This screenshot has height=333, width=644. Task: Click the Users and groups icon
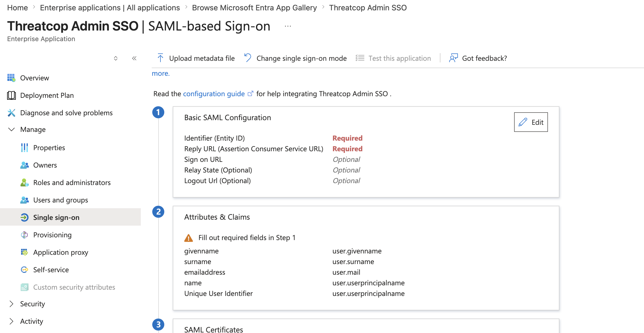pyautogui.click(x=24, y=200)
